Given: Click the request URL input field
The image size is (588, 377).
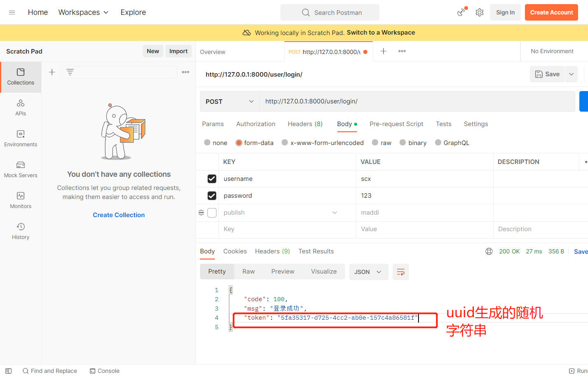Looking at the screenshot, I should click(x=417, y=101).
